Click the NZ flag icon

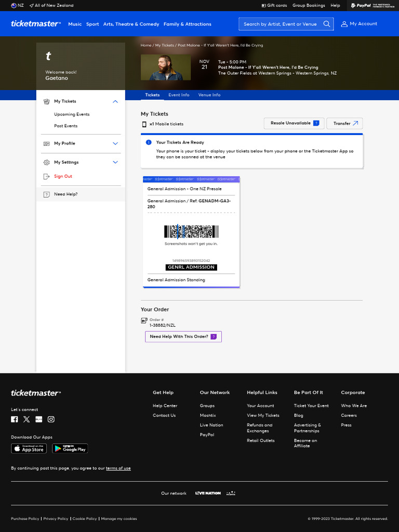click(x=14, y=5)
